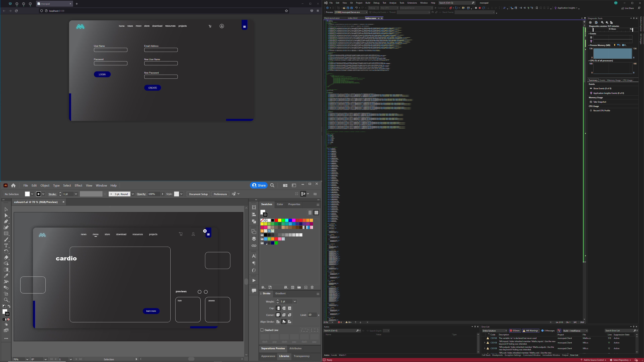Open Edit Toolbar three-dots in Illustrator
644x362 pixels.
[6, 339]
